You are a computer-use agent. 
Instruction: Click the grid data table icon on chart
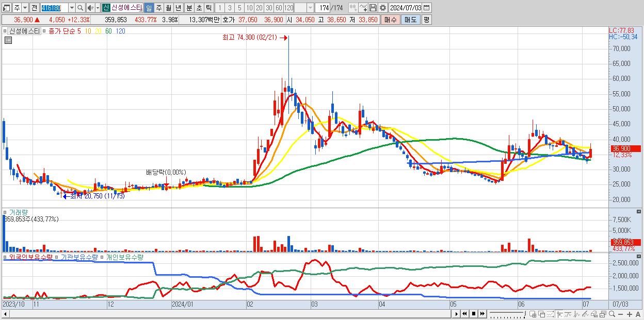pyautogui.click(x=8, y=41)
